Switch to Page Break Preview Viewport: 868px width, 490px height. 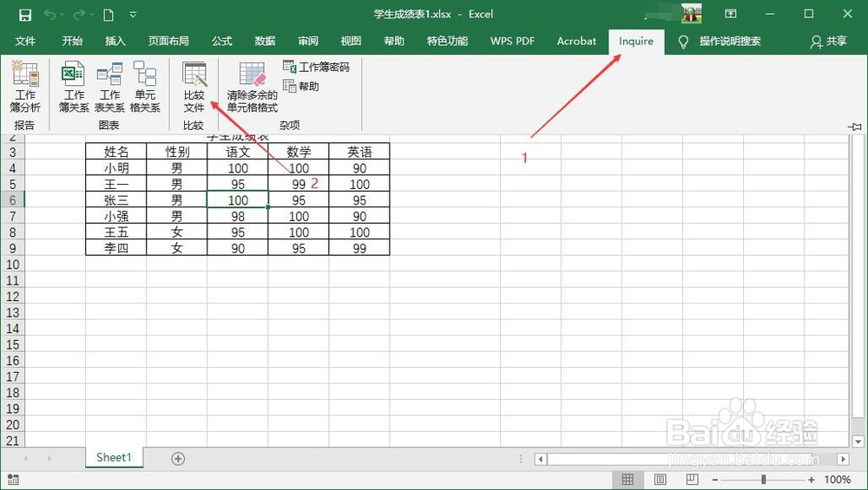[692, 480]
